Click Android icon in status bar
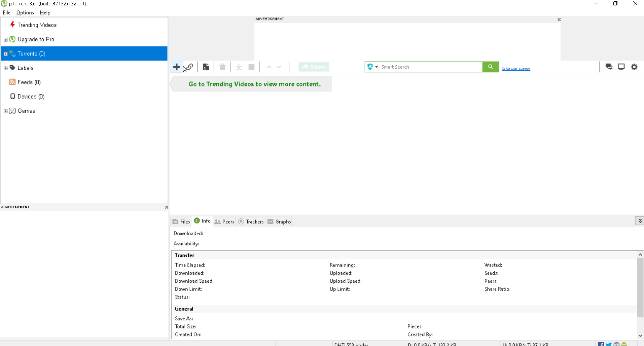The image size is (644, 346). (x=624, y=344)
